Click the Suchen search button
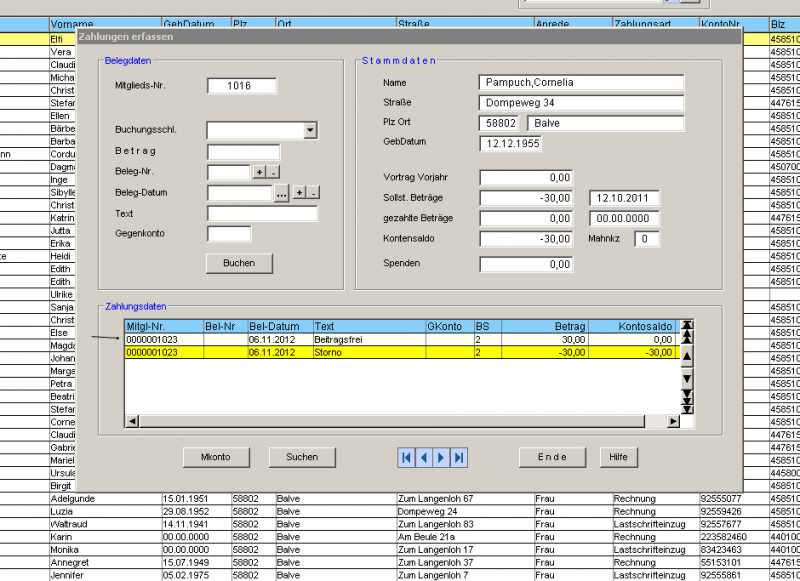Viewport: 800px width, 581px height. pos(302,457)
